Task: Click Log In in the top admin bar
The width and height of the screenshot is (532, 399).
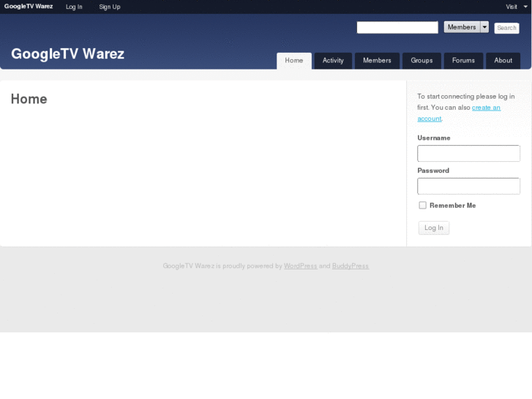Action: (74, 7)
